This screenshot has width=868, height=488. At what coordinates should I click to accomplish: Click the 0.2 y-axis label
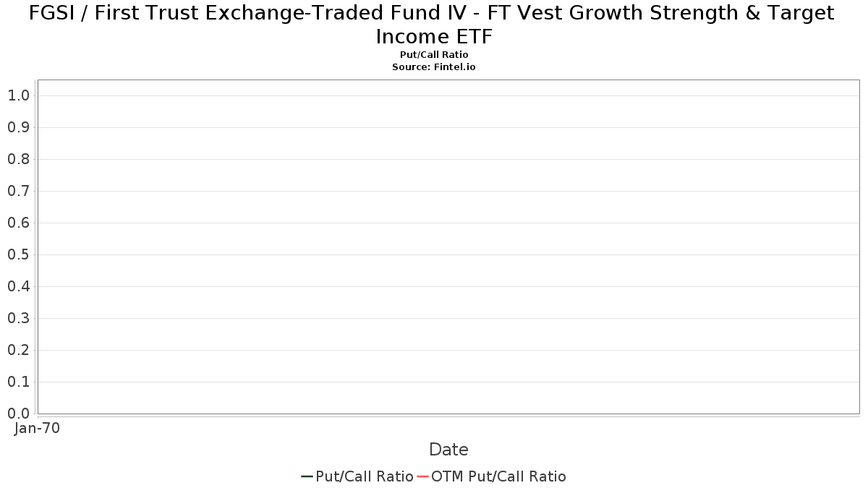click(x=18, y=350)
